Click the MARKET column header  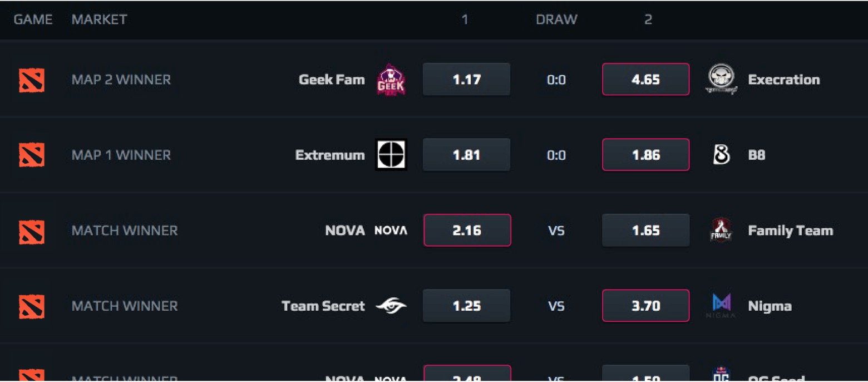click(100, 19)
